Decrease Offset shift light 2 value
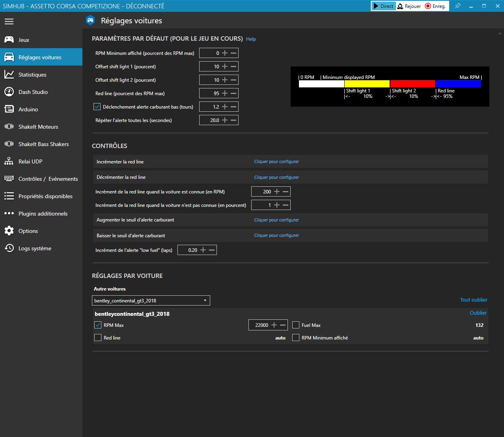Viewport: 504px width, 437px height. pos(233,80)
